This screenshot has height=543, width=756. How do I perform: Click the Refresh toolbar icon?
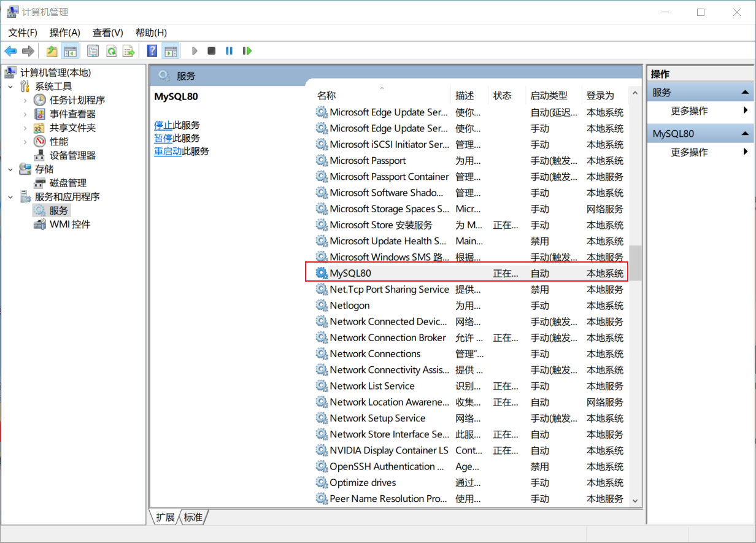click(111, 51)
